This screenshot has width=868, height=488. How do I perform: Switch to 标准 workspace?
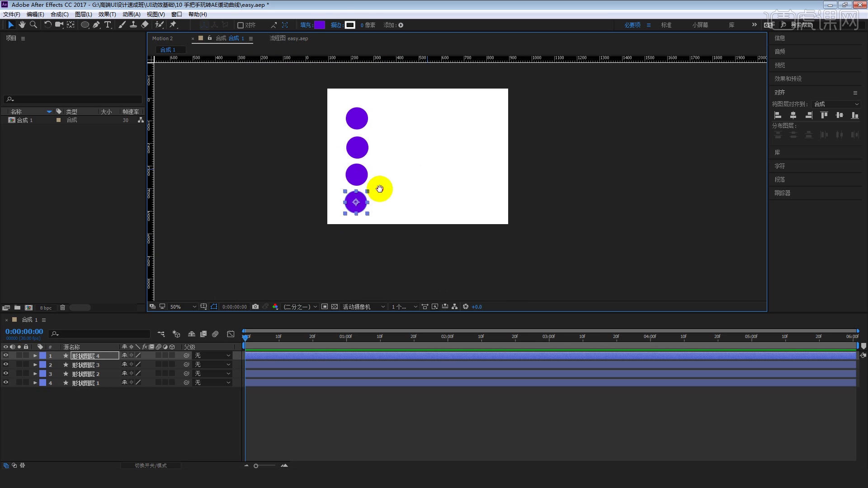(666, 25)
